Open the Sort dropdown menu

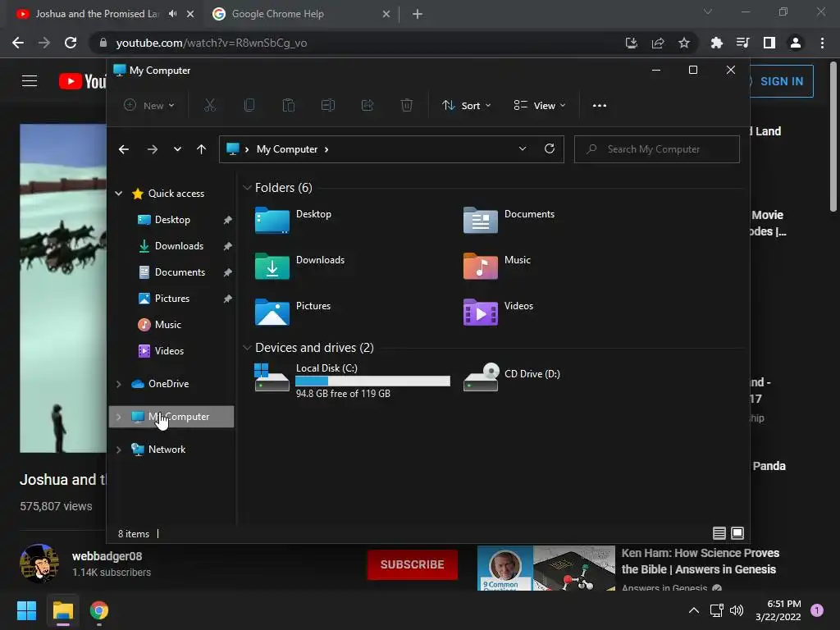coord(467,106)
